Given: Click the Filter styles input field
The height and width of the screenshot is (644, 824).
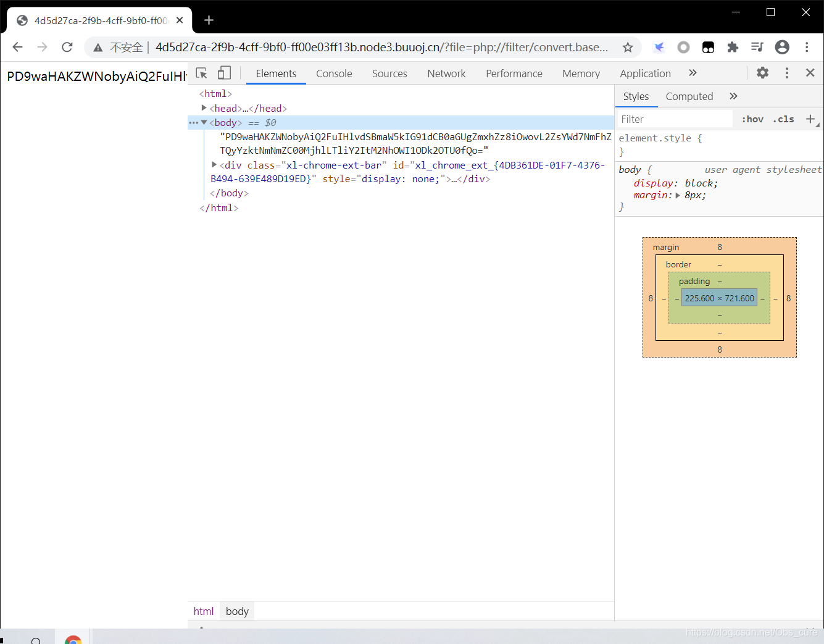Looking at the screenshot, I should 675,119.
